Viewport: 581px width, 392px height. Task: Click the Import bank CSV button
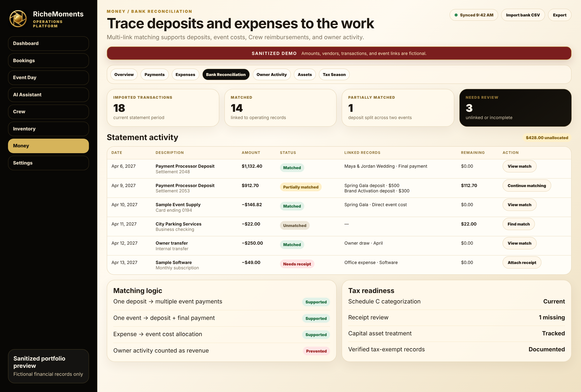(523, 15)
